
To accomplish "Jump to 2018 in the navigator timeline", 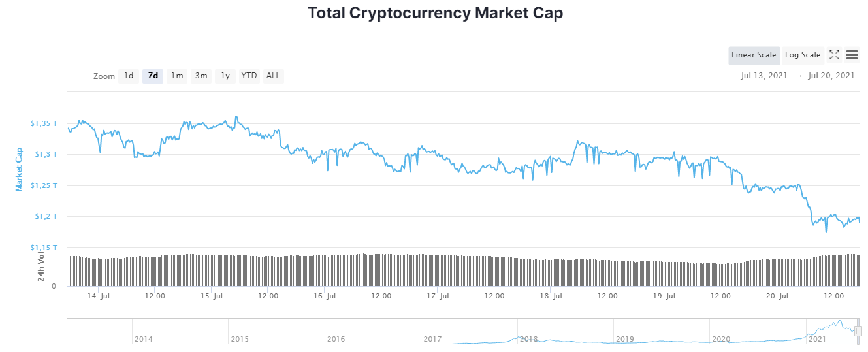I will 528,339.
